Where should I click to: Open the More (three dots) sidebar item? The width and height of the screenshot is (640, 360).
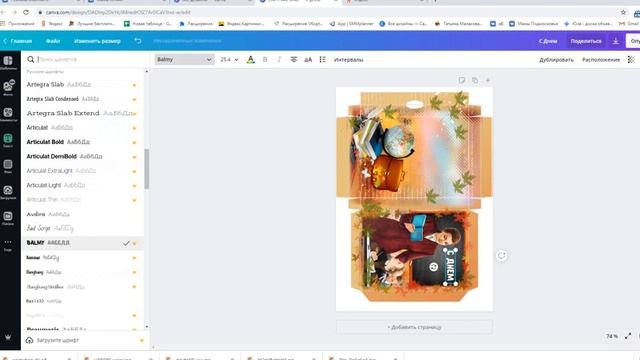click(x=8, y=244)
